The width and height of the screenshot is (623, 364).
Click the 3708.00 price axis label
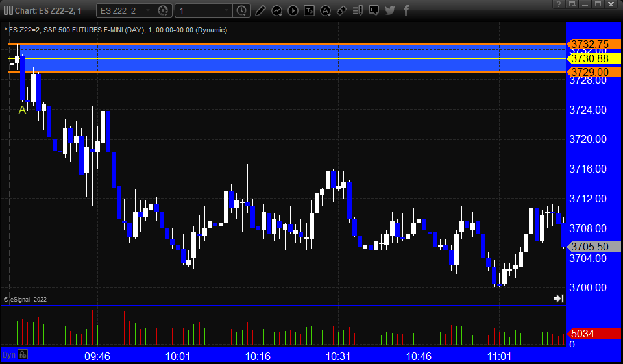(x=588, y=228)
